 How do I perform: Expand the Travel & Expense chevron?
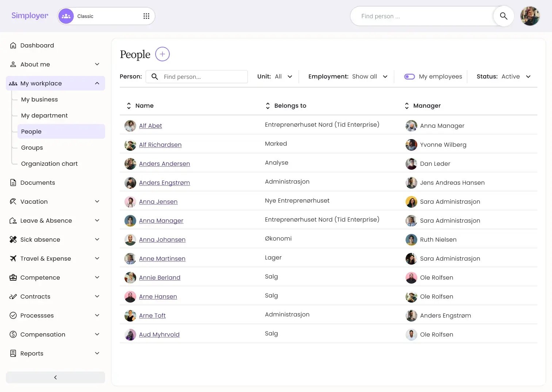point(97,258)
